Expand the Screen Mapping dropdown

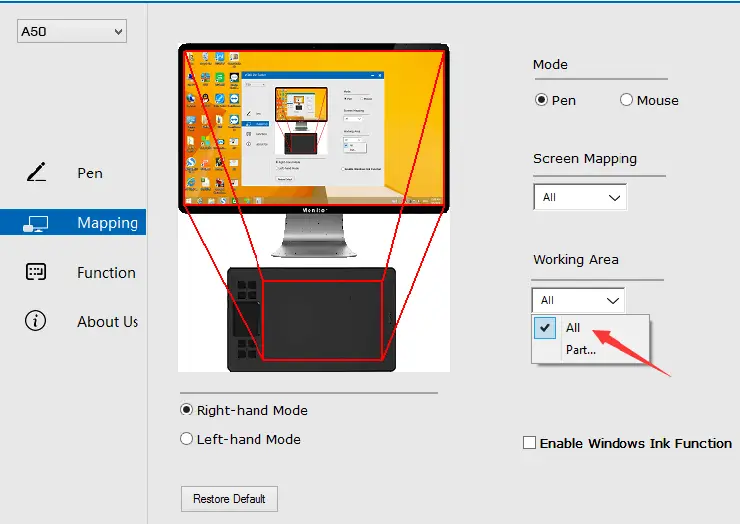[580, 197]
